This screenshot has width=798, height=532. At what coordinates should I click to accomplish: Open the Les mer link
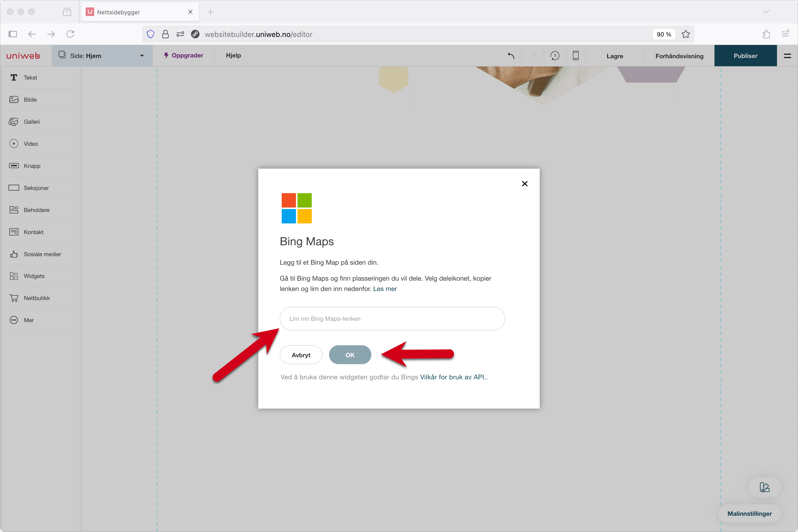pos(385,289)
